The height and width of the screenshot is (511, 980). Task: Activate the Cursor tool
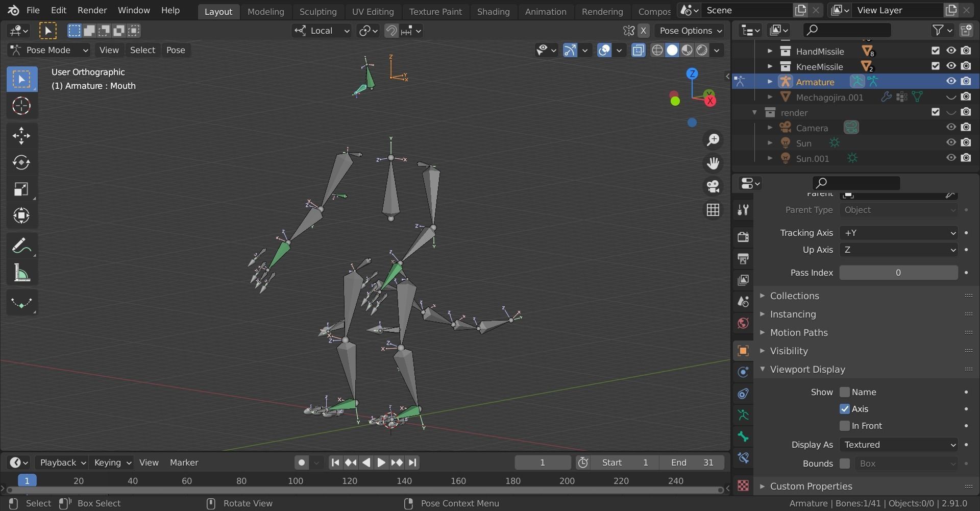pos(21,106)
